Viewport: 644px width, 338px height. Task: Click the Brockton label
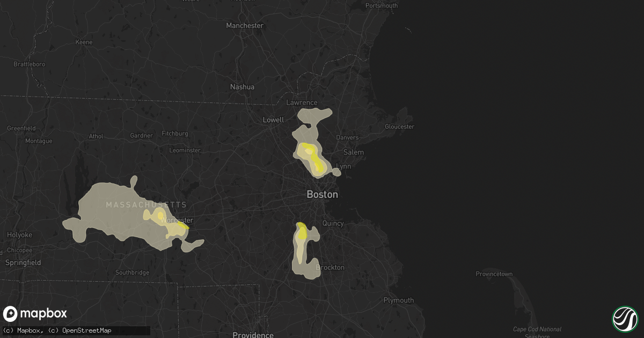[x=330, y=267]
